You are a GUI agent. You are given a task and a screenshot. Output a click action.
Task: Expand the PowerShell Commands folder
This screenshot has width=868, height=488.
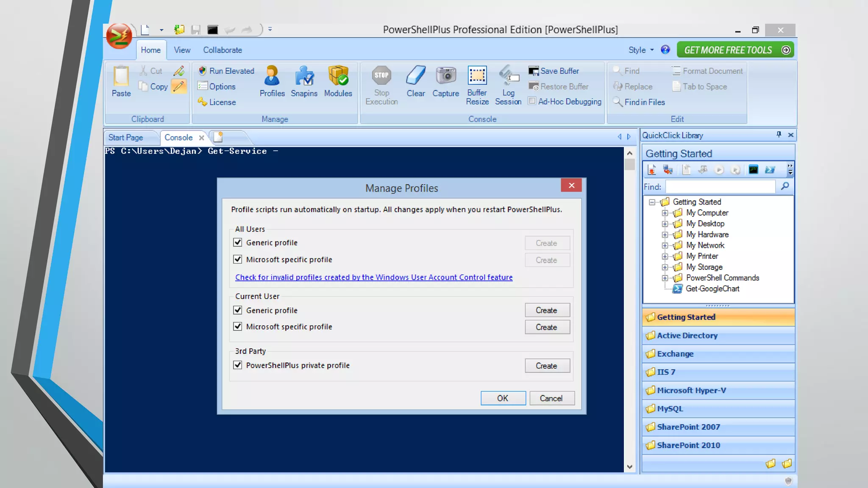(x=665, y=278)
